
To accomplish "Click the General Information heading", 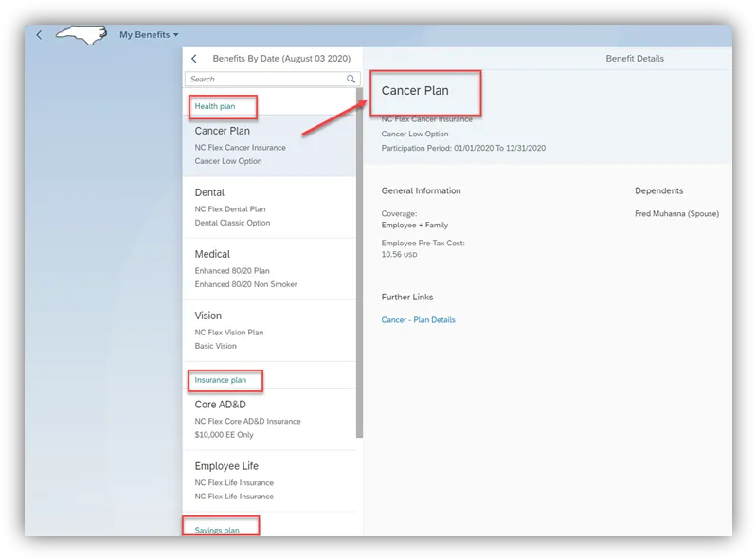I will pyautogui.click(x=421, y=190).
